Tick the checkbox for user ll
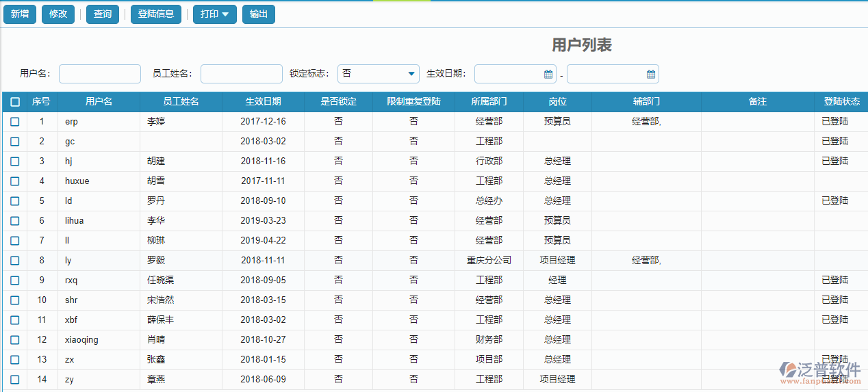Viewport: 868px width, 392px height. click(15, 241)
